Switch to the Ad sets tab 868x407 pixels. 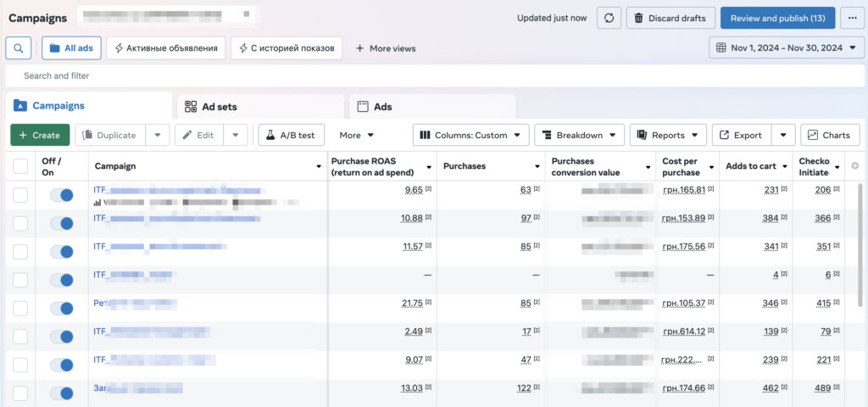click(x=261, y=107)
